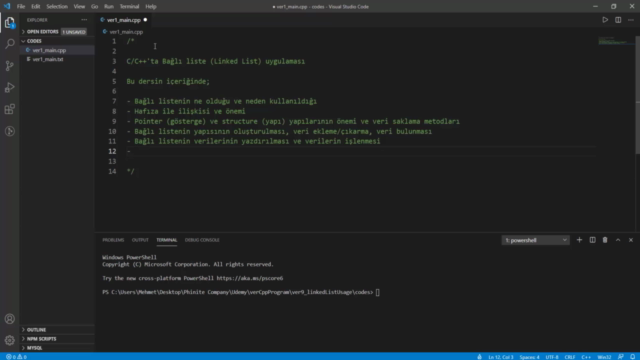
Task: Open editor More Actions ellipsis
Action: [631, 20]
